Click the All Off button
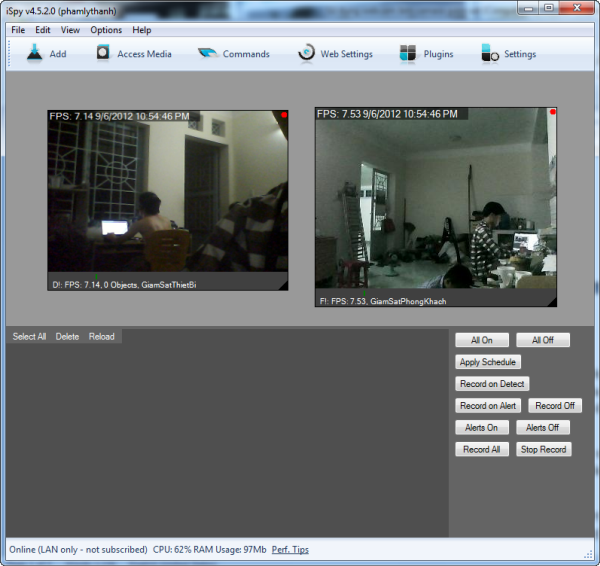600x566 pixels. click(543, 340)
